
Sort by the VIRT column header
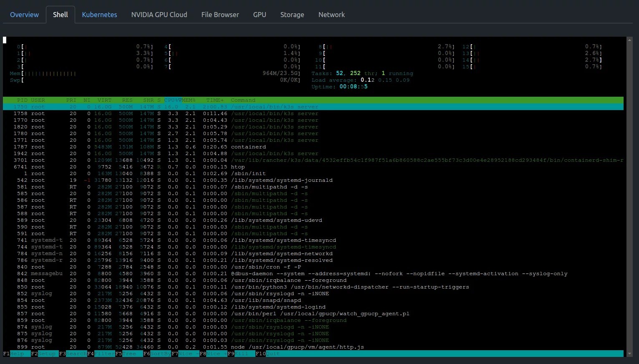point(104,100)
